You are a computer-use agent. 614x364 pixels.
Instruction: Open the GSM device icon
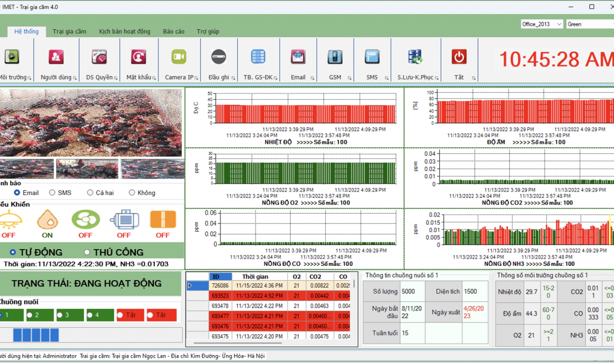335,57
